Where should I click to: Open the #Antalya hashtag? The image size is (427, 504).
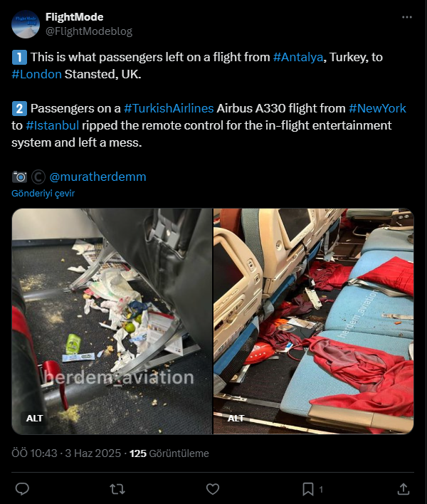(x=298, y=57)
